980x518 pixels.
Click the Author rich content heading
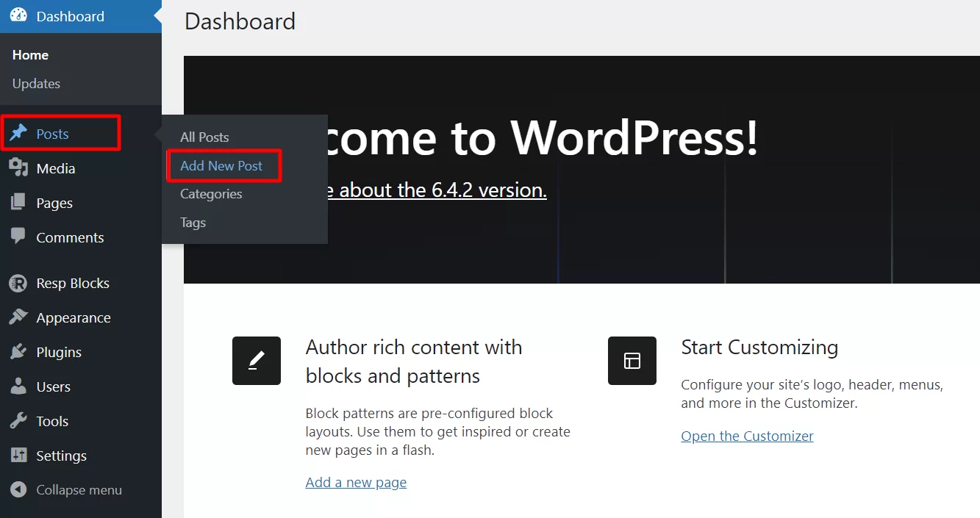pyautogui.click(x=414, y=361)
